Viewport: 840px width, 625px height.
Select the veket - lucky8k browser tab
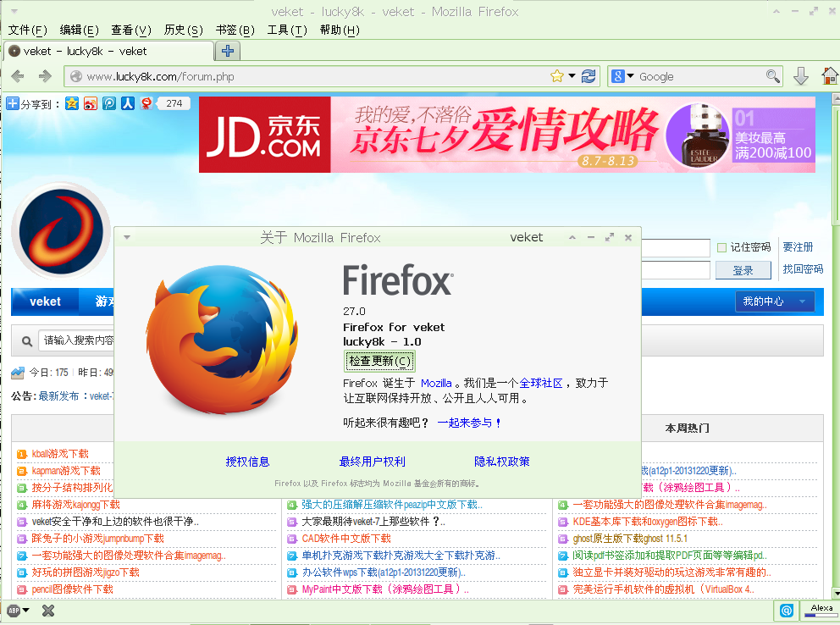click(109, 52)
